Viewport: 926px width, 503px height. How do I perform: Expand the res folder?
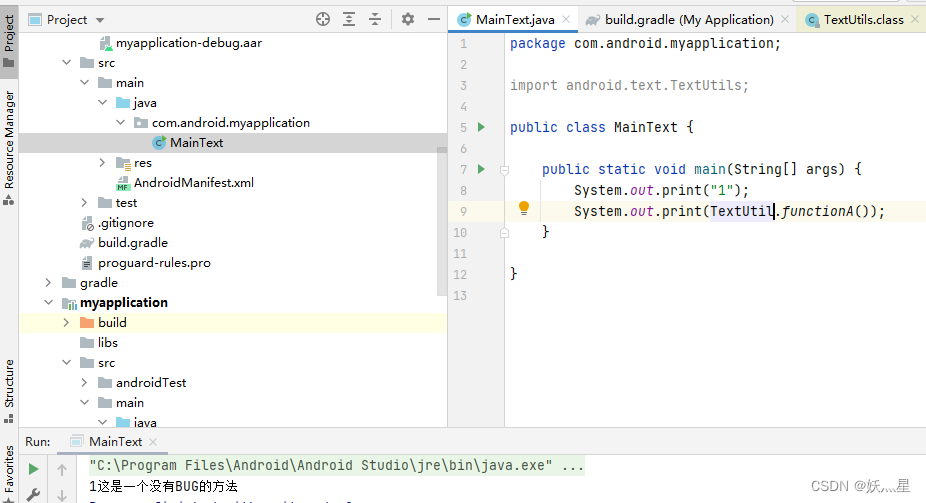coord(102,162)
